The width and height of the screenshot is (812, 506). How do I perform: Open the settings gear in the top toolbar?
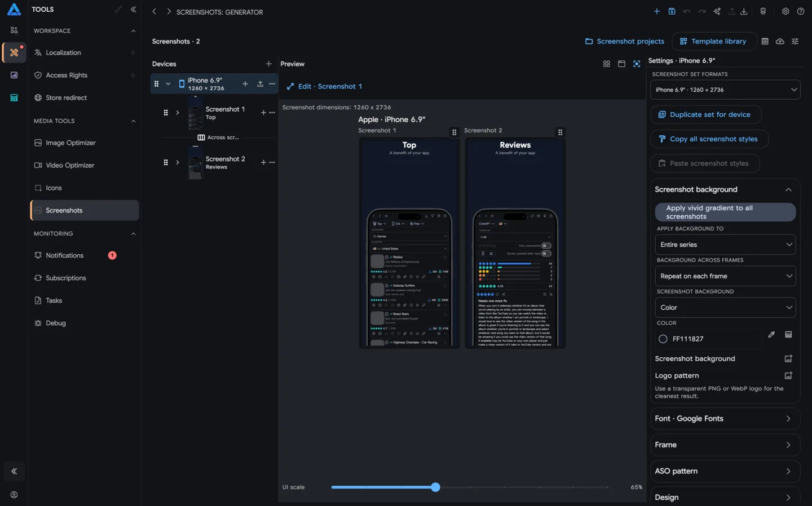point(785,11)
